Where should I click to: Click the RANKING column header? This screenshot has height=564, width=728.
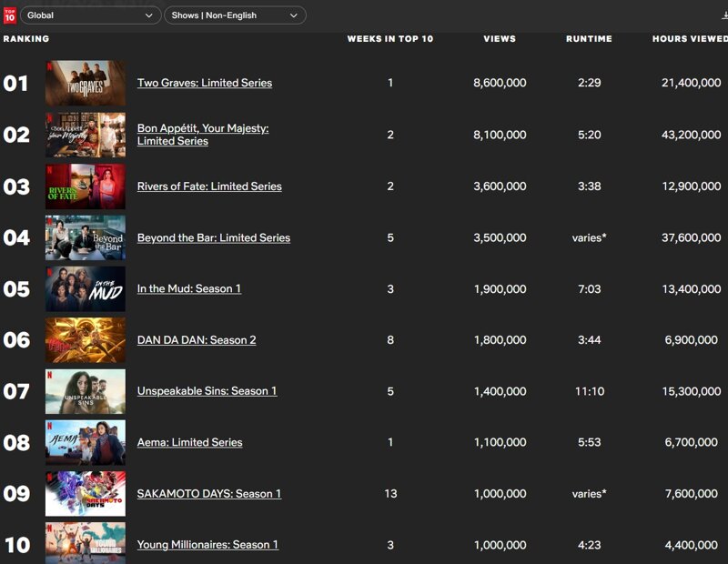coord(26,38)
